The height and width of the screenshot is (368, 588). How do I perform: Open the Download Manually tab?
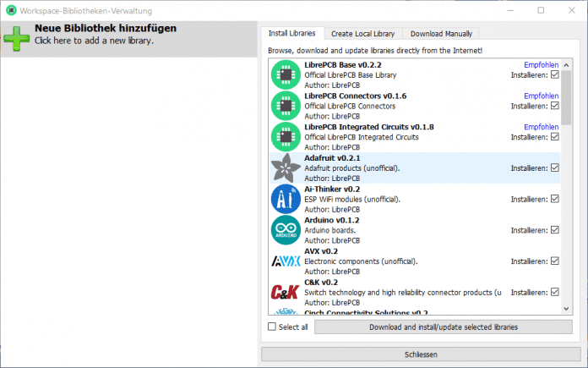(x=440, y=33)
